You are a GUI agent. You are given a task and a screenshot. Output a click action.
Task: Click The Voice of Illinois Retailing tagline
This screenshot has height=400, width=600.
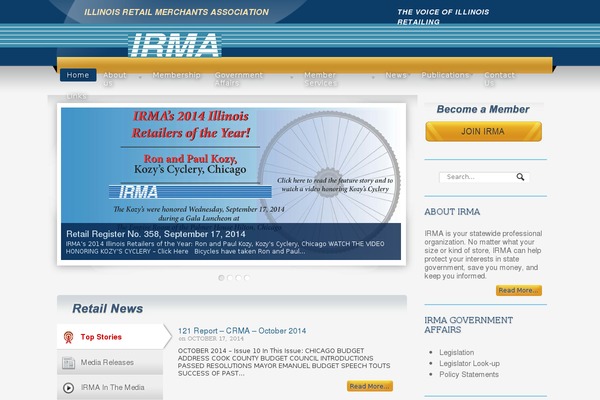pyautogui.click(x=443, y=17)
